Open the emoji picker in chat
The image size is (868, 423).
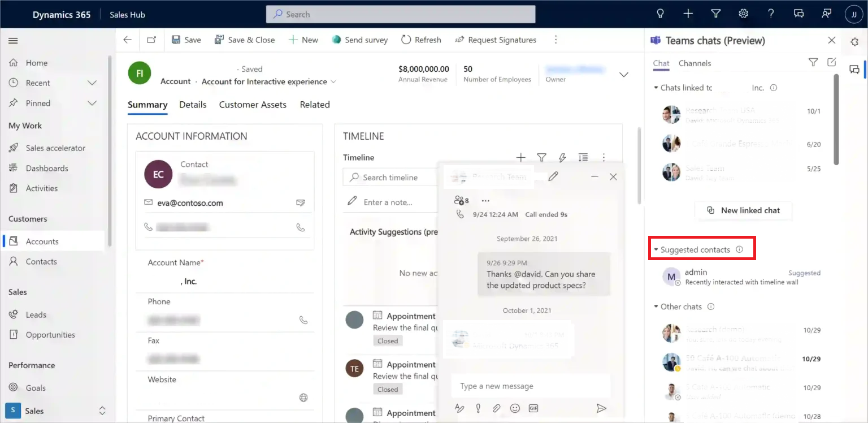coord(515,408)
